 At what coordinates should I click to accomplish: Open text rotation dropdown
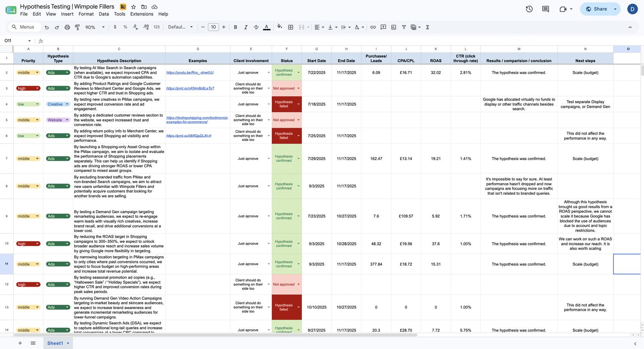pyautogui.click(x=359, y=27)
